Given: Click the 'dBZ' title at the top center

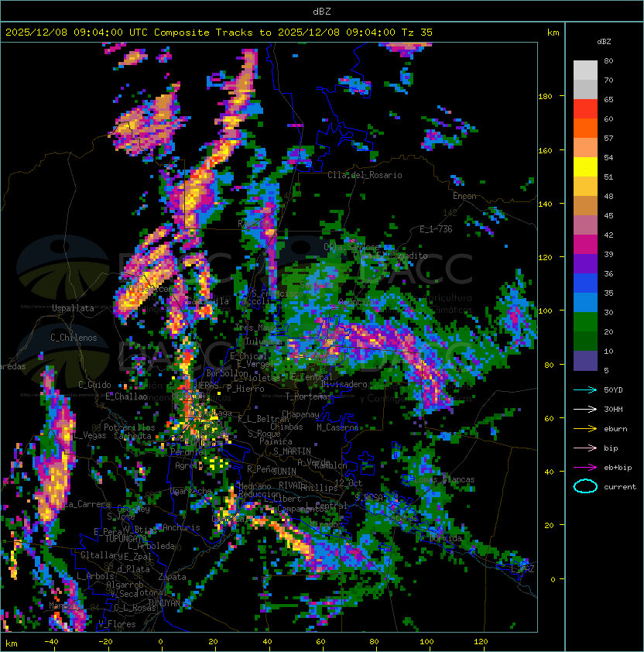Looking at the screenshot, I should click(322, 11).
